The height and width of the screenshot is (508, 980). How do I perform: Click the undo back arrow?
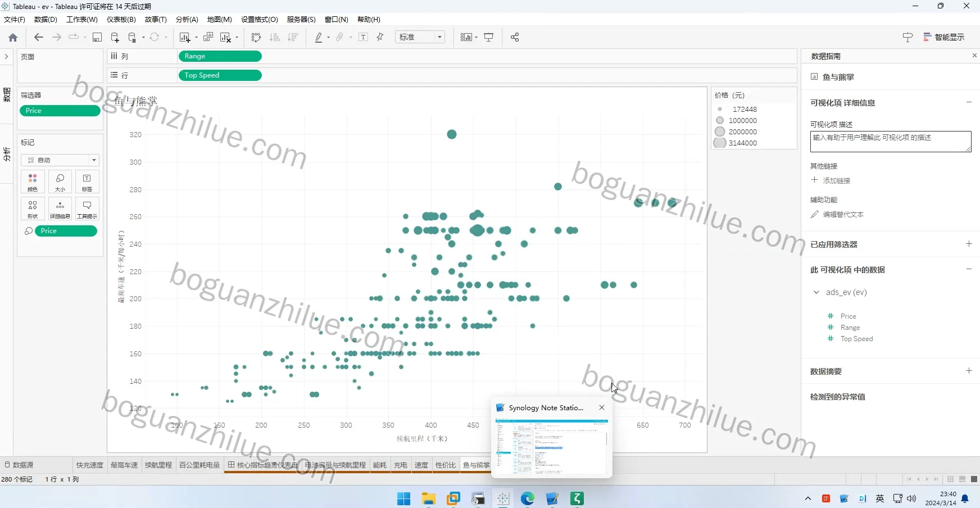point(38,37)
